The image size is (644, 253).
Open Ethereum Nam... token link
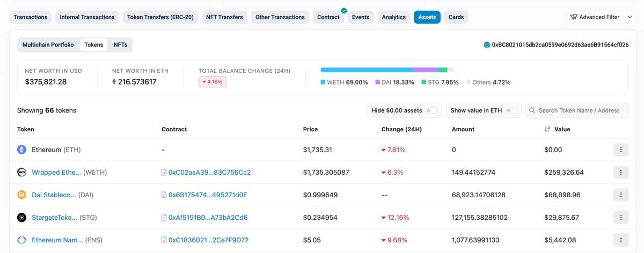point(57,240)
